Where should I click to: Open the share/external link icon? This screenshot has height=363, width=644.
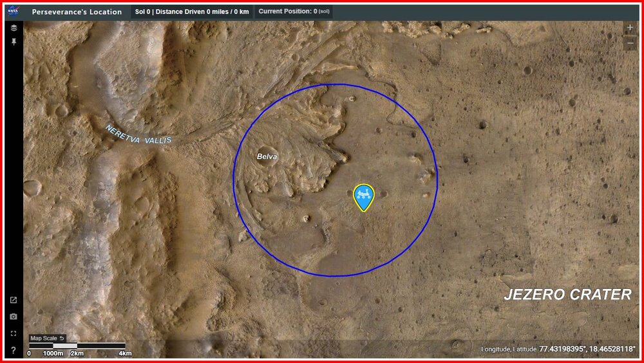[14, 300]
